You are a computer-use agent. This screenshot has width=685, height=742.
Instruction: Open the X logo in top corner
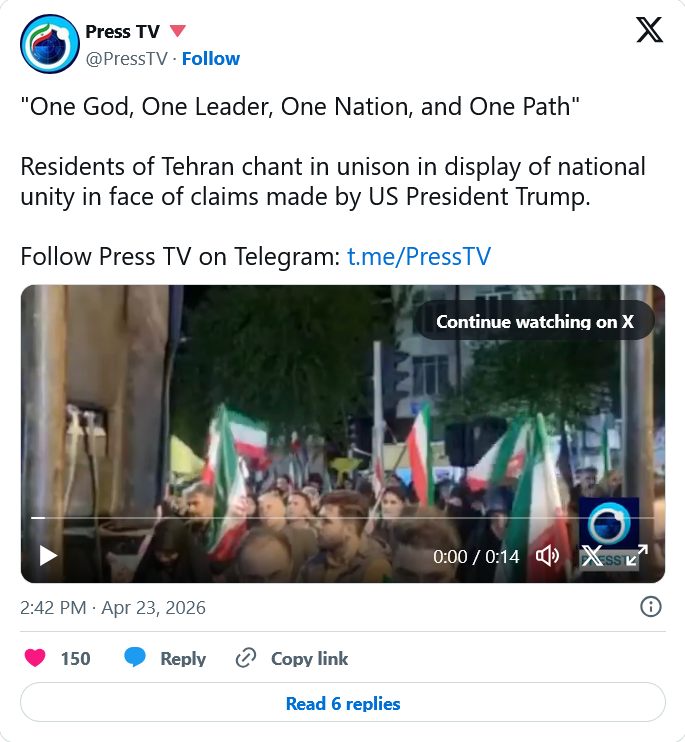pos(649,30)
